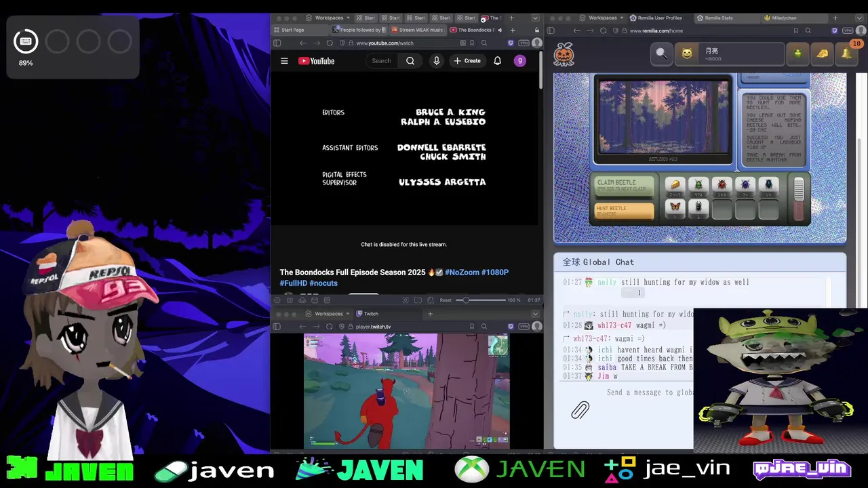Focus the YouTube search field

point(381,61)
